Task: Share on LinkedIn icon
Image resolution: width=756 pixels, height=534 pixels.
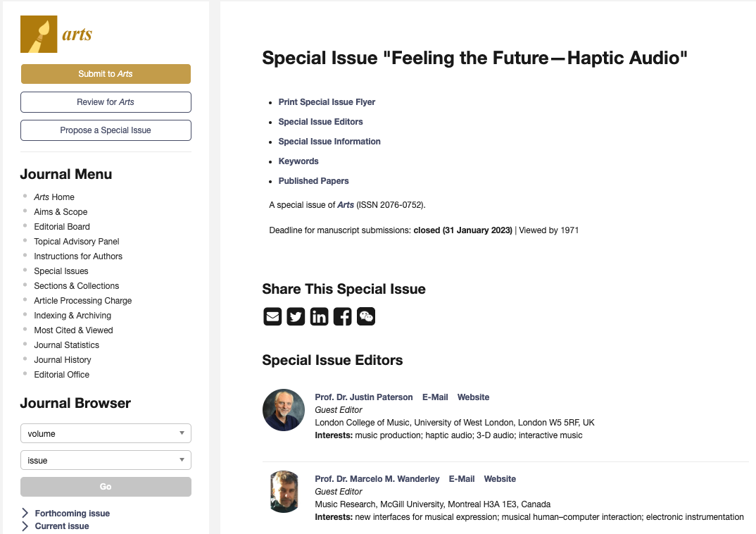Action: click(319, 316)
